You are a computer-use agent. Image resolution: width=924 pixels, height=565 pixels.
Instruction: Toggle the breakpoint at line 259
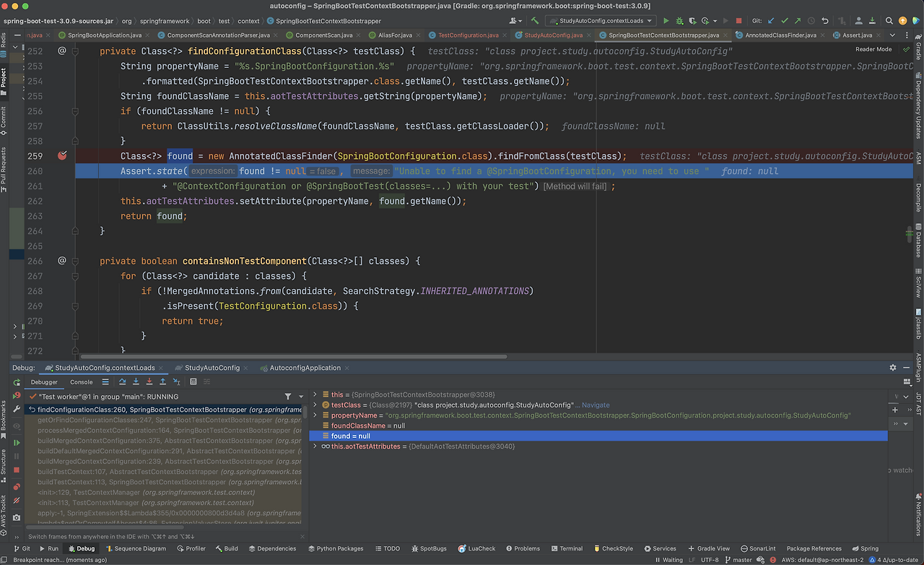tap(62, 156)
